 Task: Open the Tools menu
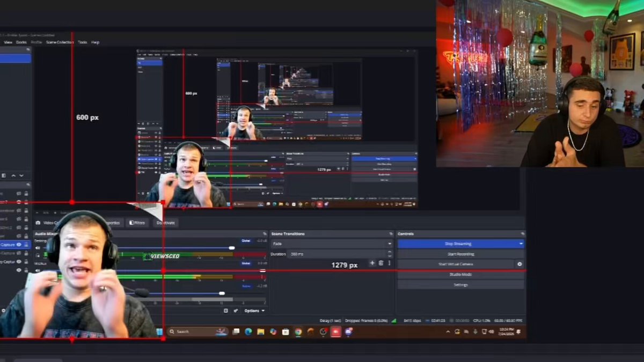pyautogui.click(x=82, y=42)
